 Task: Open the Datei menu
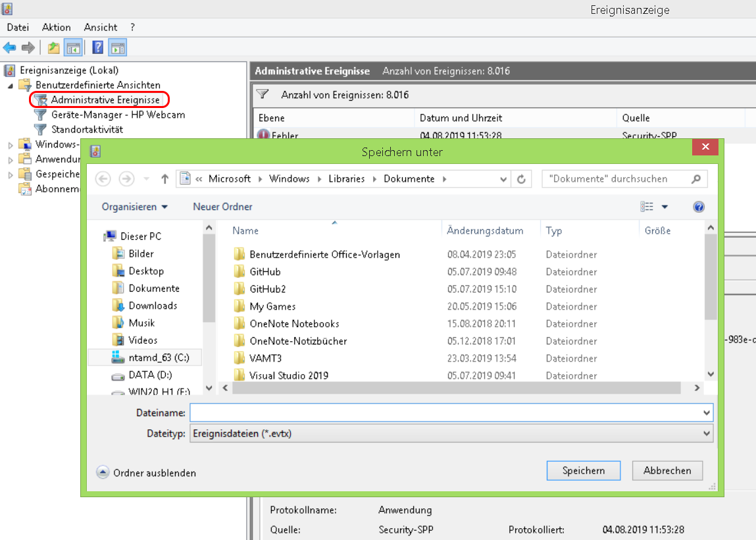click(x=18, y=28)
